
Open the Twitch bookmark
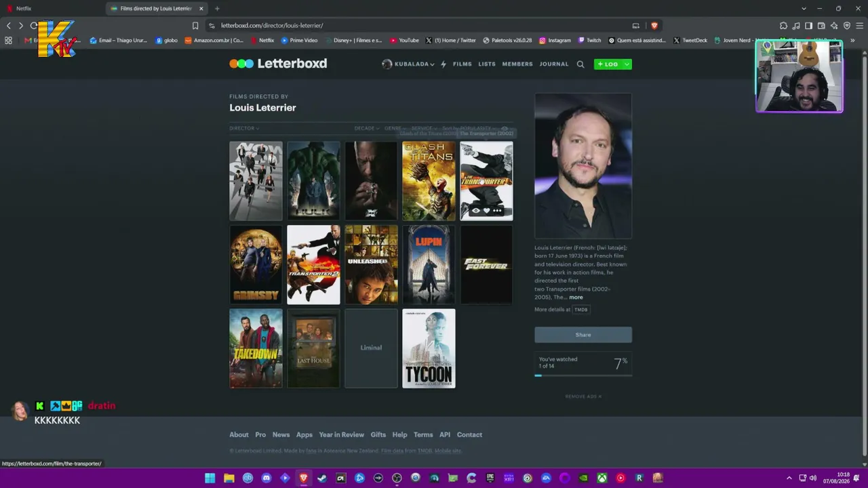click(x=589, y=41)
